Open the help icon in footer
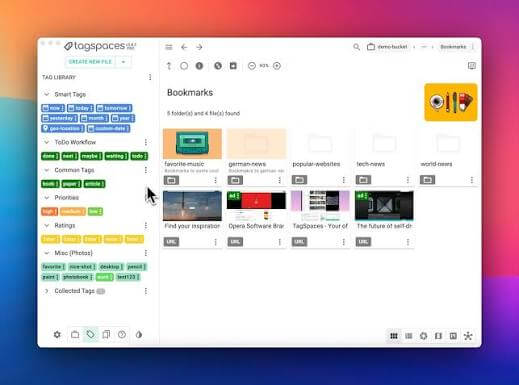This screenshot has height=385, width=519. click(122, 334)
